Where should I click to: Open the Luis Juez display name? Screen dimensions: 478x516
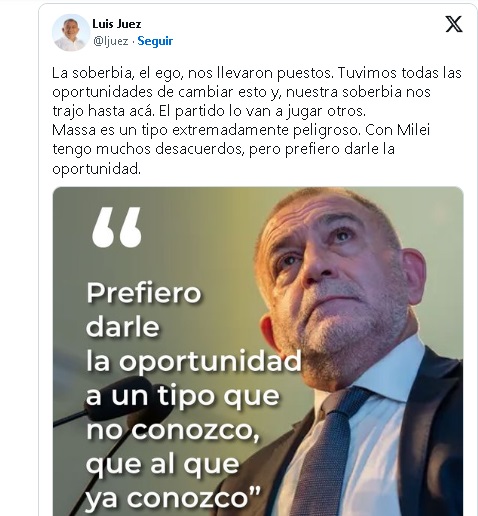[117, 24]
